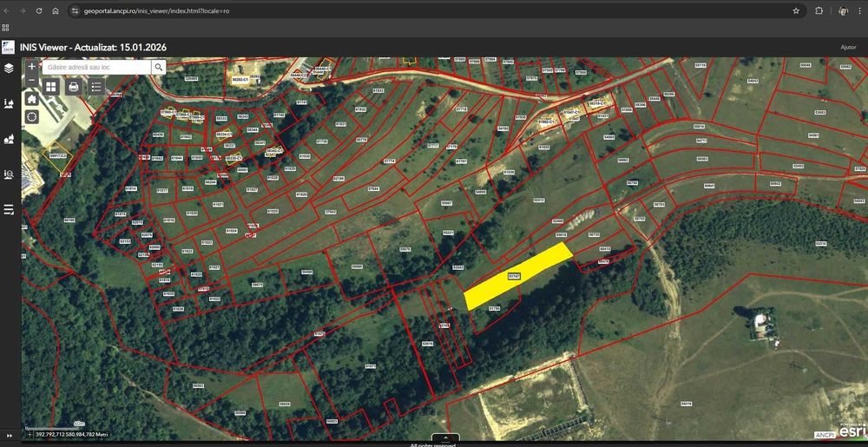868x447 pixels.
Task: Open the Ajutor help link
Action: click(848, 48)
